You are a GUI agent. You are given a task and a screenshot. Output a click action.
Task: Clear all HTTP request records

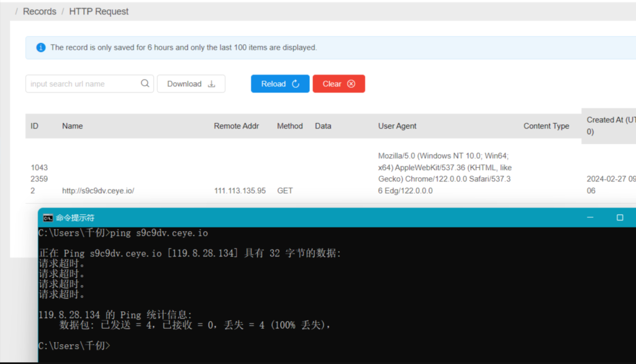click(x=338, y=84)
